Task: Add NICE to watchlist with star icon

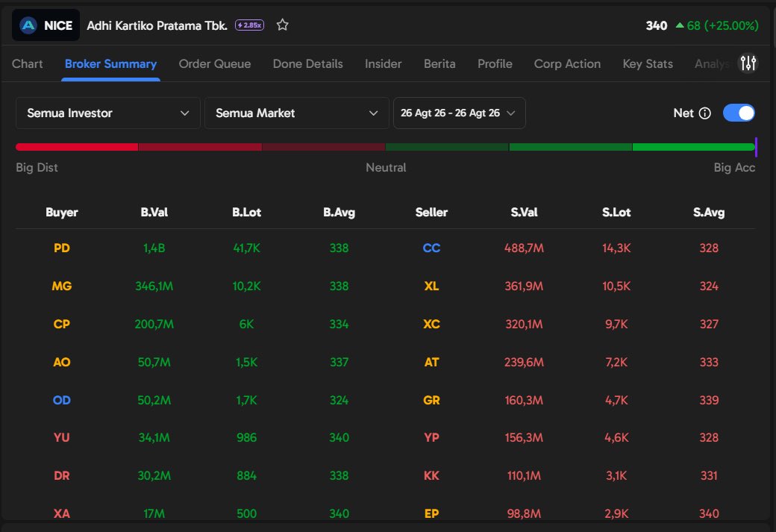Action: click(283, 25)
